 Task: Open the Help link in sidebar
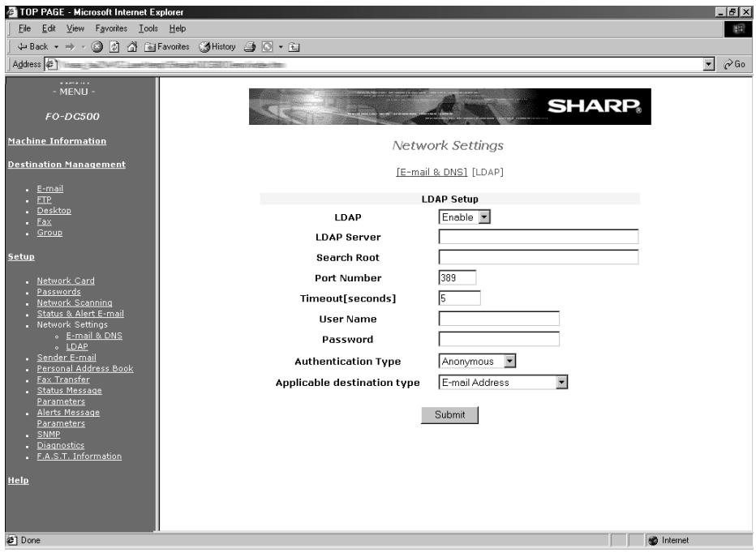[x=19, y=480]
